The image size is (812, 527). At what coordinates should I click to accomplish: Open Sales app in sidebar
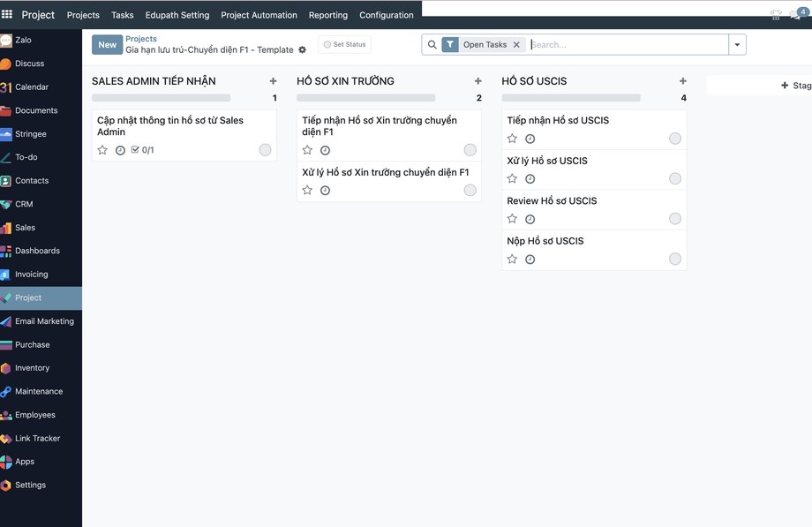[x=41, y=228]
